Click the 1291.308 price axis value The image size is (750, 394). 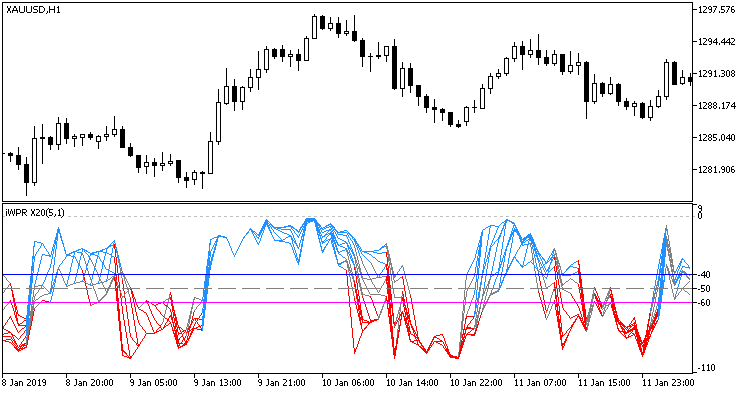click(716, 74)
